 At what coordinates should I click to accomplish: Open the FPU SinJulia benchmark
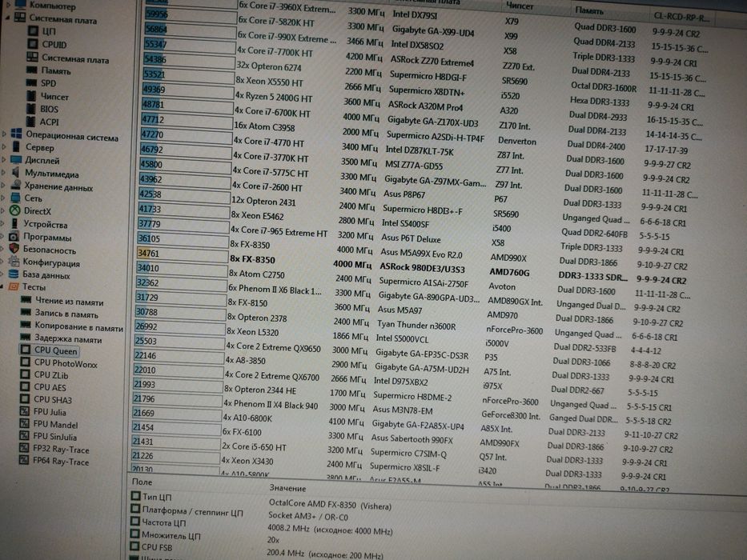(x=54, y=437)
